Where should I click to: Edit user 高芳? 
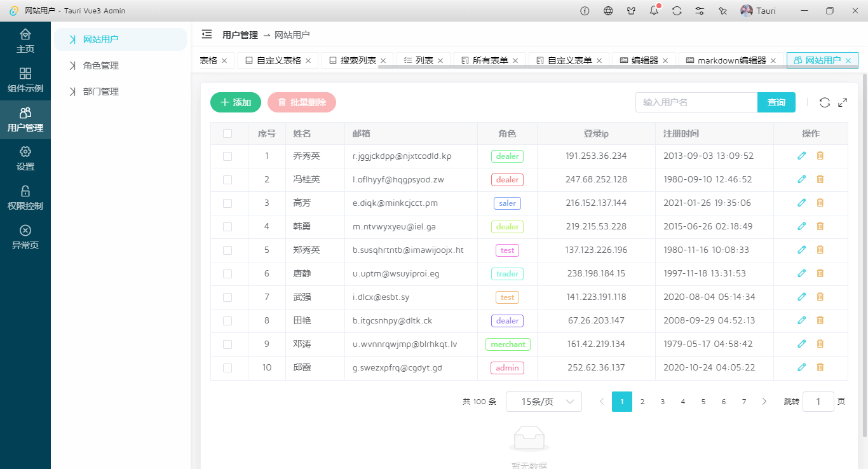click(x=802, y=203)
